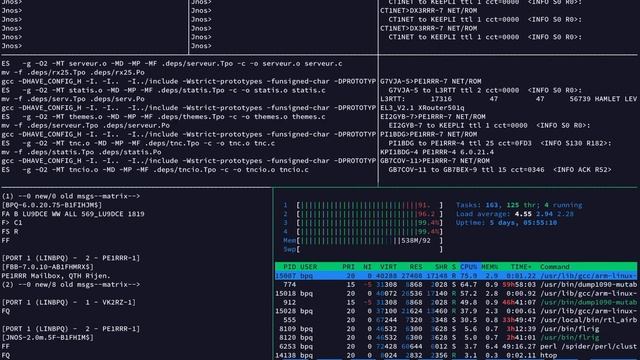640x360 pixels.
Task: Click the CPU 4 usage meter bar
Action: pos(363,231)
